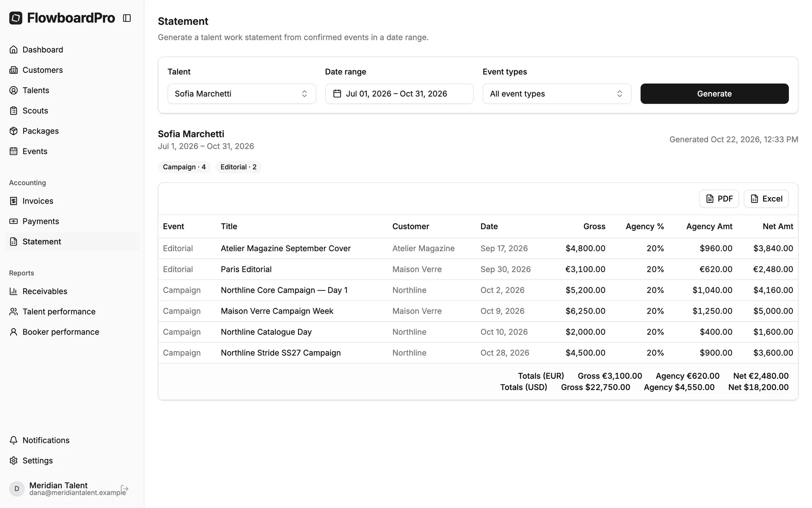
Task: Click the Scouts clipboard icon
Action: [x=13, y=111]
